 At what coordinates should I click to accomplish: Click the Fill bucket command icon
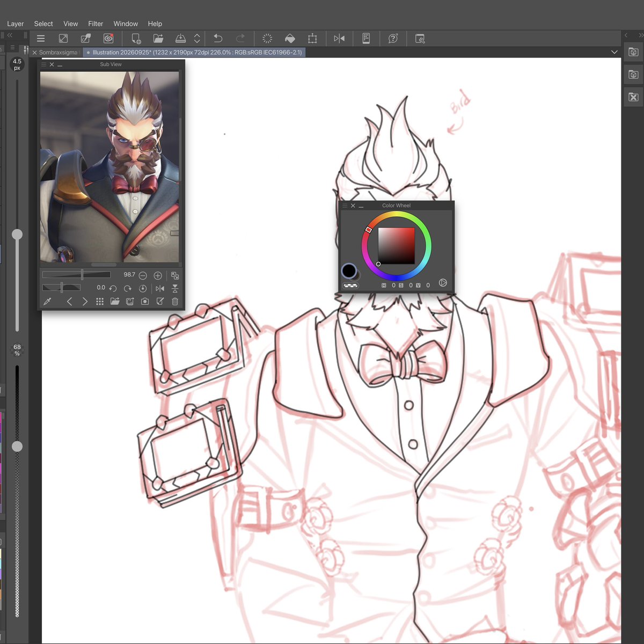(290, 39)
